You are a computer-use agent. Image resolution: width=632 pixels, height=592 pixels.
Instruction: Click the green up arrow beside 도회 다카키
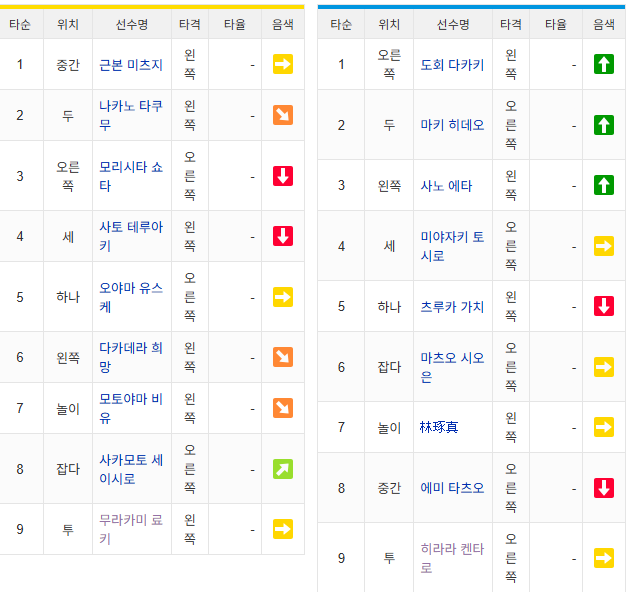[604, 64]
